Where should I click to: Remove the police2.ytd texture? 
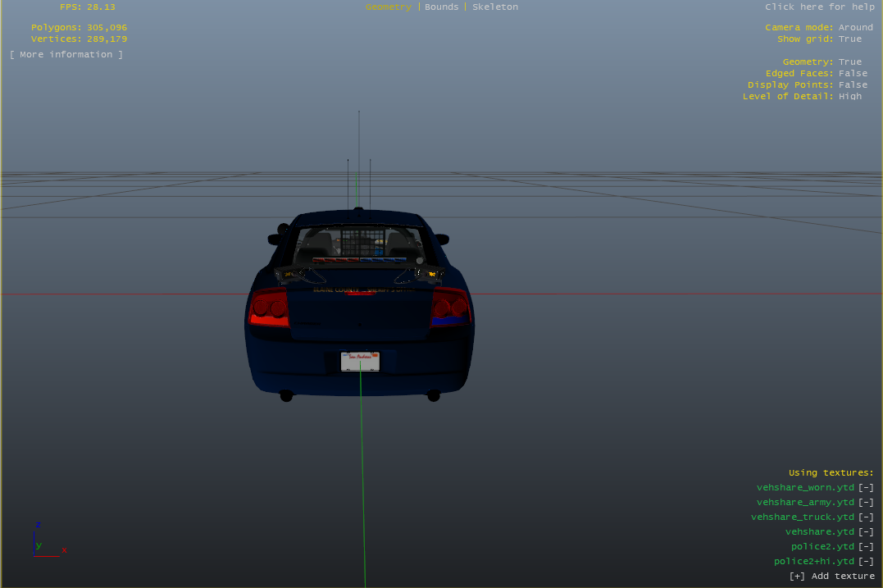(866, 546)
